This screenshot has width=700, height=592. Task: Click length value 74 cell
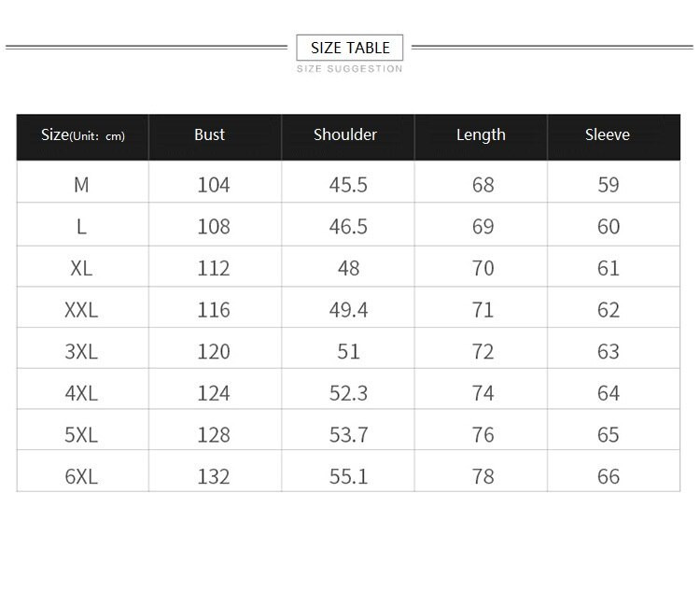(483, 393)
